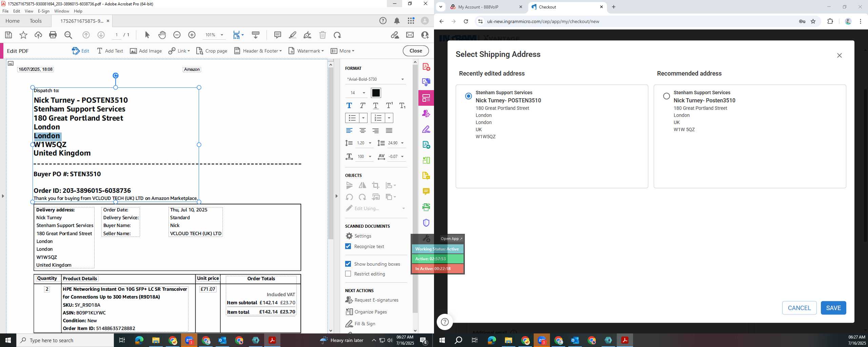Viewport: 868px width, 347px height.
Task: Toggle the Recognize text checkbox
Action: (348, 246)
